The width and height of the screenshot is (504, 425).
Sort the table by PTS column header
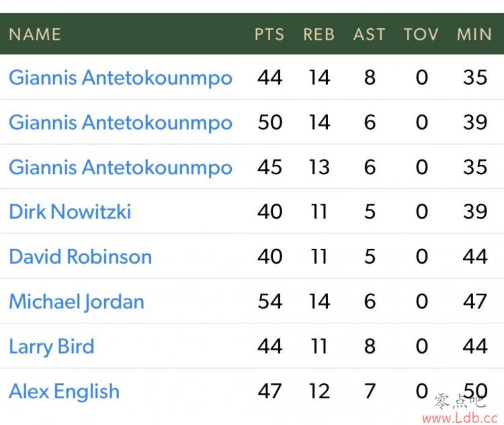click(269, 34)
